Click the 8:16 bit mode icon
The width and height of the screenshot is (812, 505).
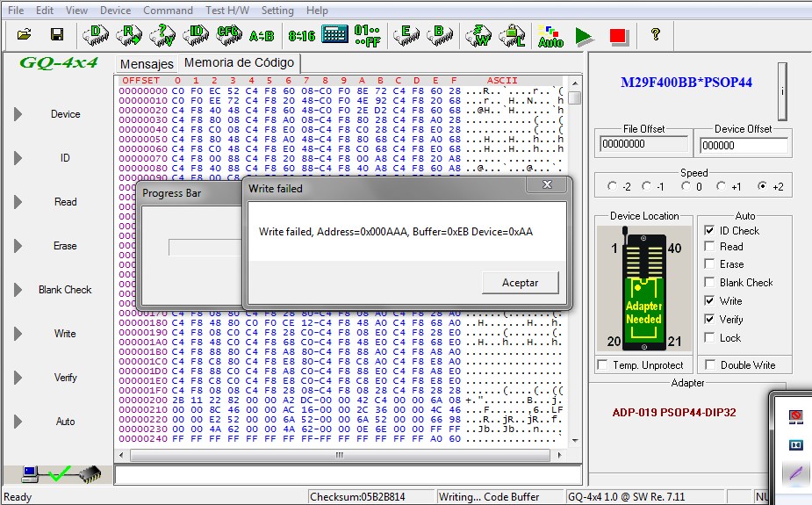pos(301,35)
